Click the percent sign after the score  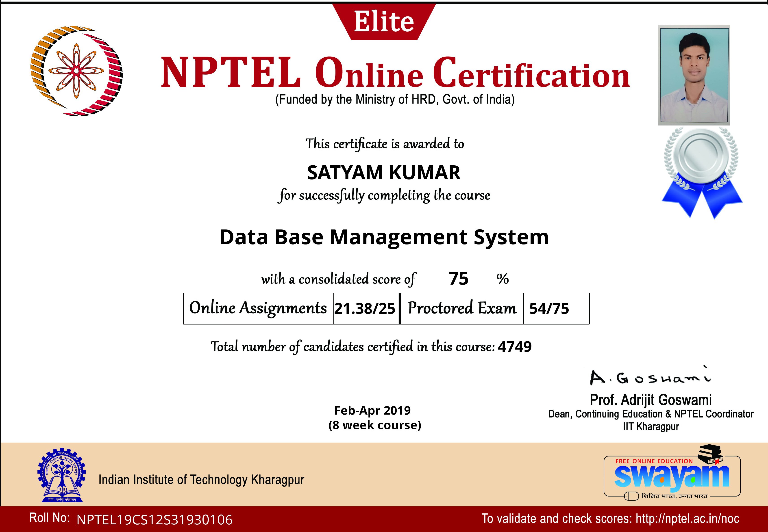tap(503, 279)
